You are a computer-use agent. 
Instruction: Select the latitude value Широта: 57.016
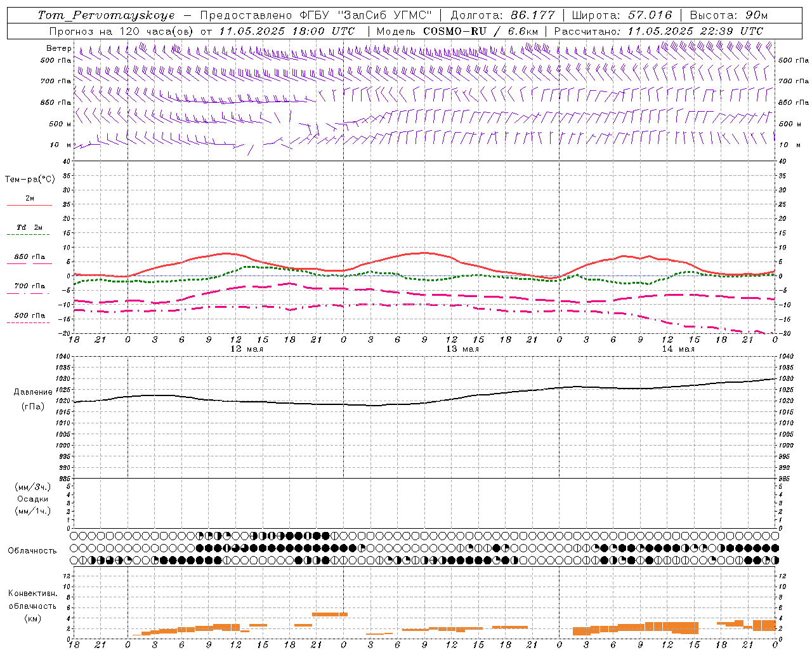pyautogui.click(x=622, y=15)
